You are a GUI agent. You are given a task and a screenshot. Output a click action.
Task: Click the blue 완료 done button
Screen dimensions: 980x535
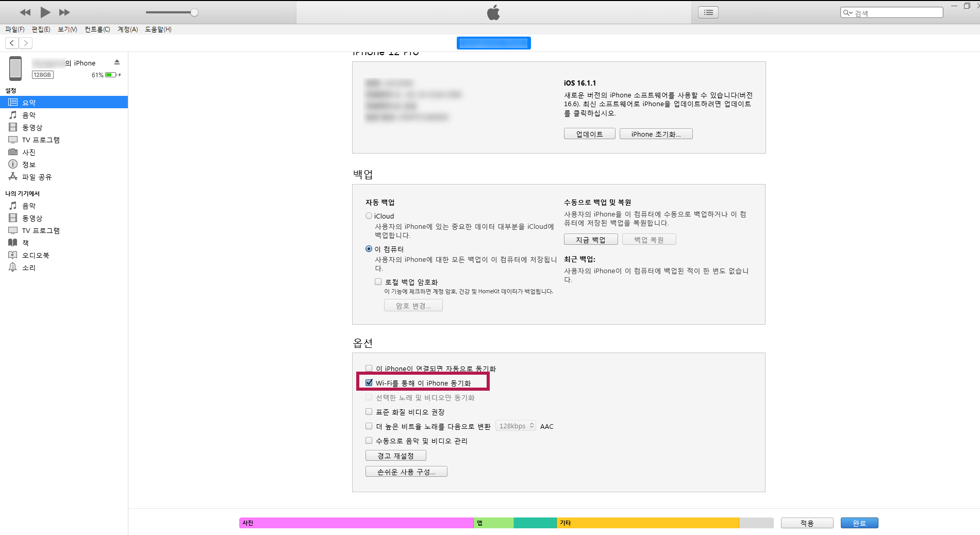pos(859,523)
